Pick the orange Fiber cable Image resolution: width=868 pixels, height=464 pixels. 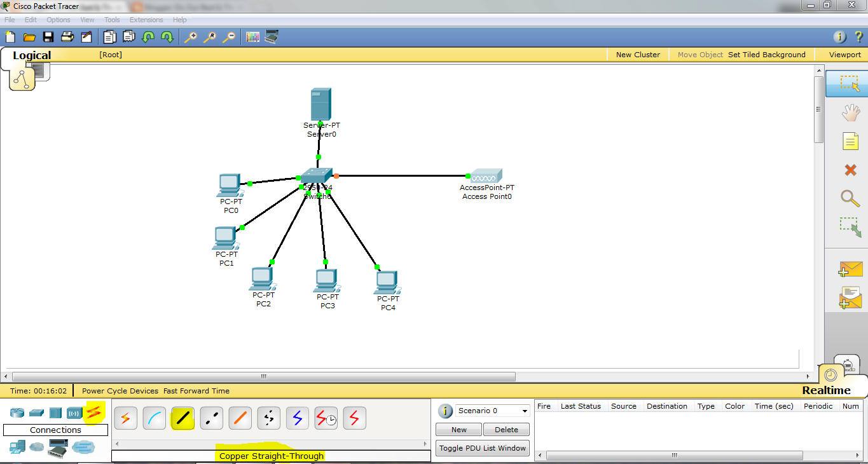tap(240, 418)
